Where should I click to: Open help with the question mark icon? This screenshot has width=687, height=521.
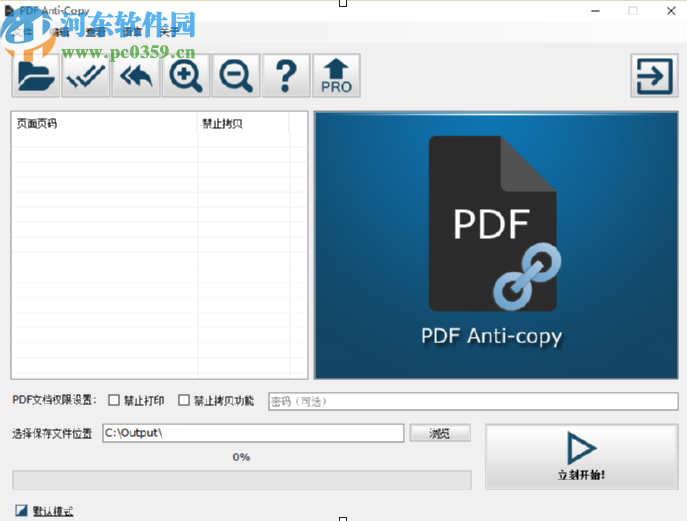pyautogui.click(x=286, y=76)
